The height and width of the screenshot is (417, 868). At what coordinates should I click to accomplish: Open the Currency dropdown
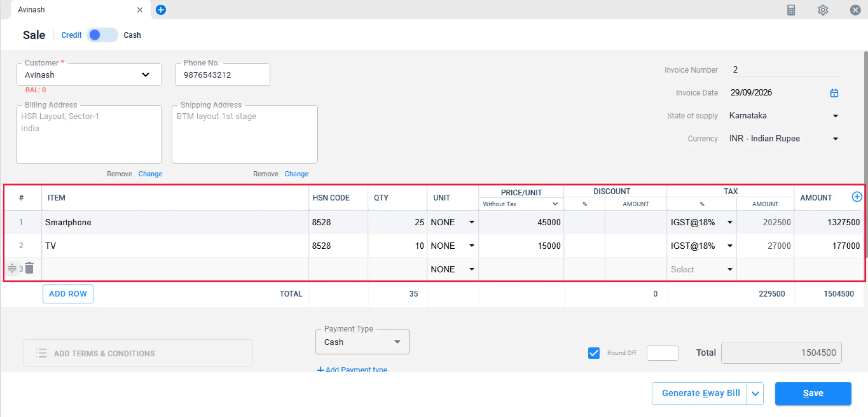(835, 139)
